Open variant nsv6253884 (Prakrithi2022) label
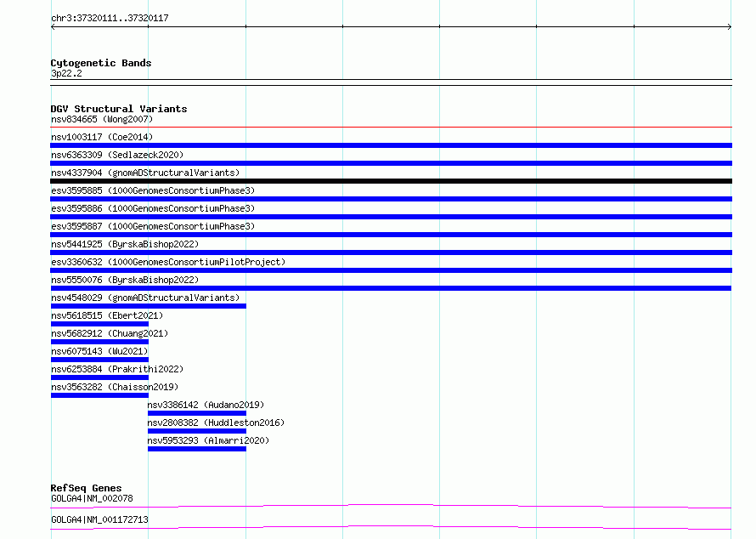The image size is (756, 539). [117, 369]
